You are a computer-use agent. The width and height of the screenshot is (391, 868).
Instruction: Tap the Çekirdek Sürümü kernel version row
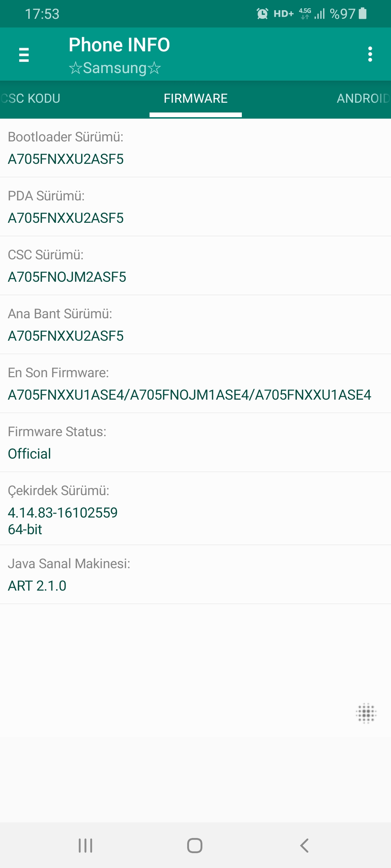tap(195, 509)
